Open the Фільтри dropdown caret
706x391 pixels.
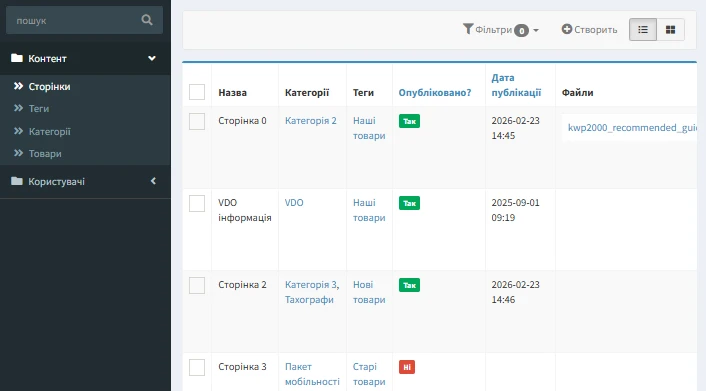click(536, 30)
